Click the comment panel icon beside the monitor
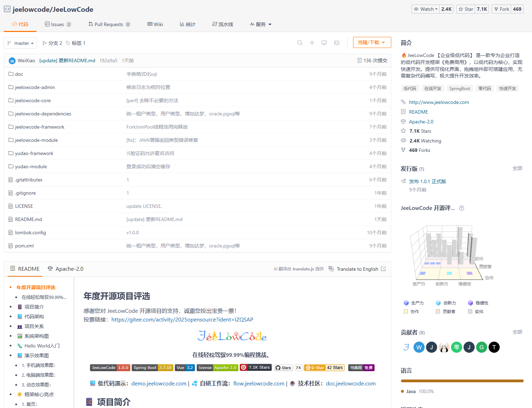The height and width of the screenshot is (408, 532). [337, 43]
